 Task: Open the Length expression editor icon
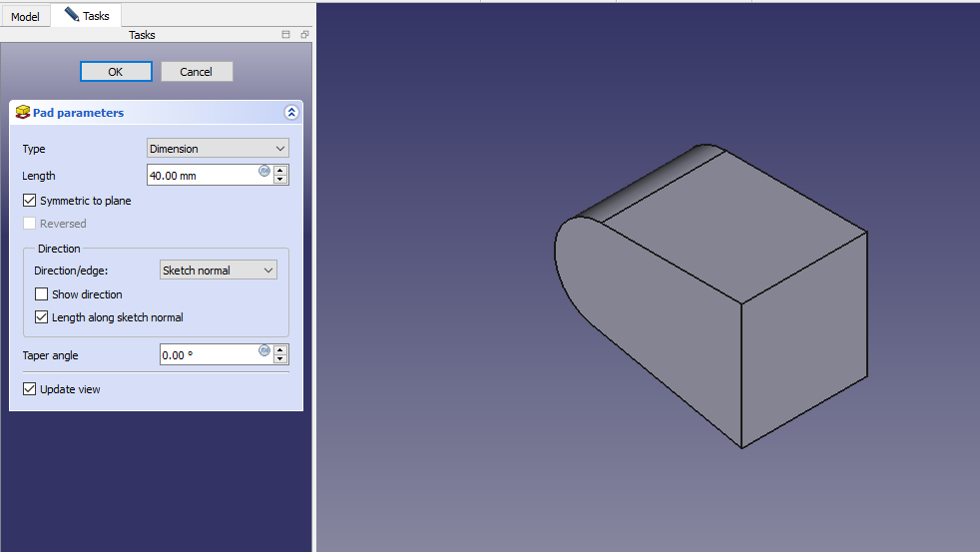(x=264, y=171)
